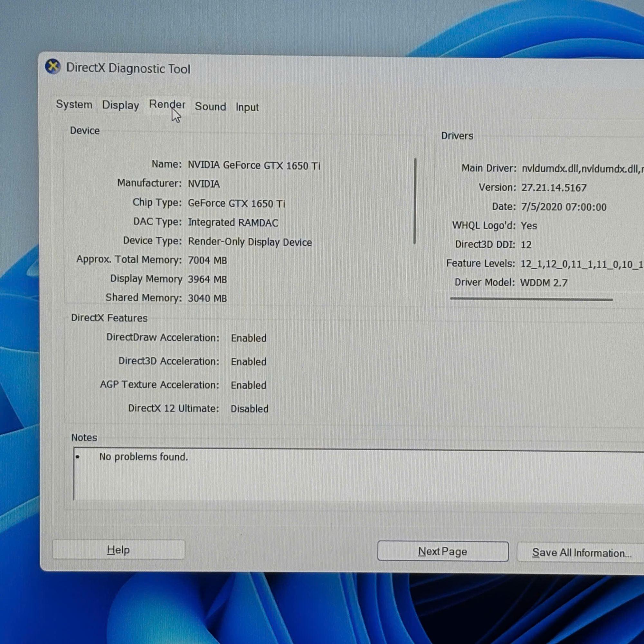
Task: Click the Drivers panel horizontal scrollbar
Action: point(531,299)
